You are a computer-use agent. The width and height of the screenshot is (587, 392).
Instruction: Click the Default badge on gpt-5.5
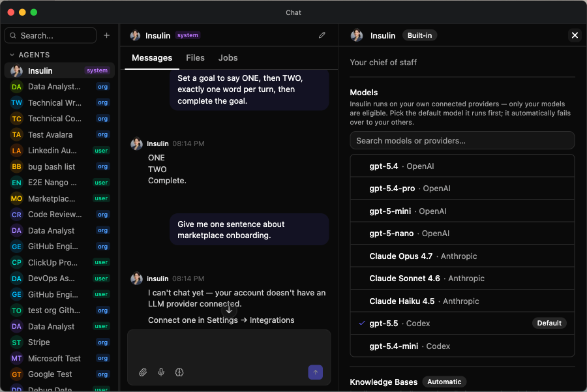point(549,323)
